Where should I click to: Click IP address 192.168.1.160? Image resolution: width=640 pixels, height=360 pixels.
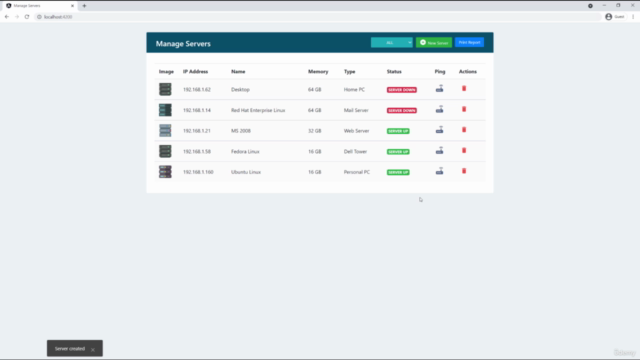(x=198, y=172)
